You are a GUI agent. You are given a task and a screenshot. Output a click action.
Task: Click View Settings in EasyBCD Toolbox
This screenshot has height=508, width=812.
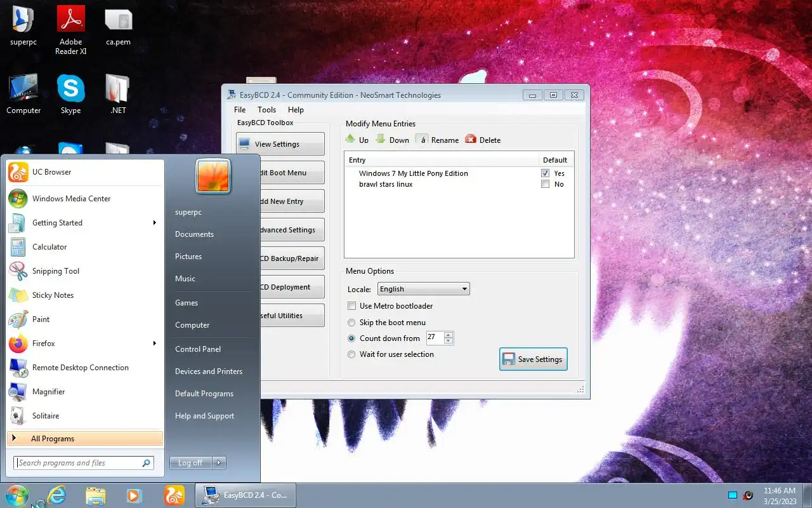[x=280, y=144]
